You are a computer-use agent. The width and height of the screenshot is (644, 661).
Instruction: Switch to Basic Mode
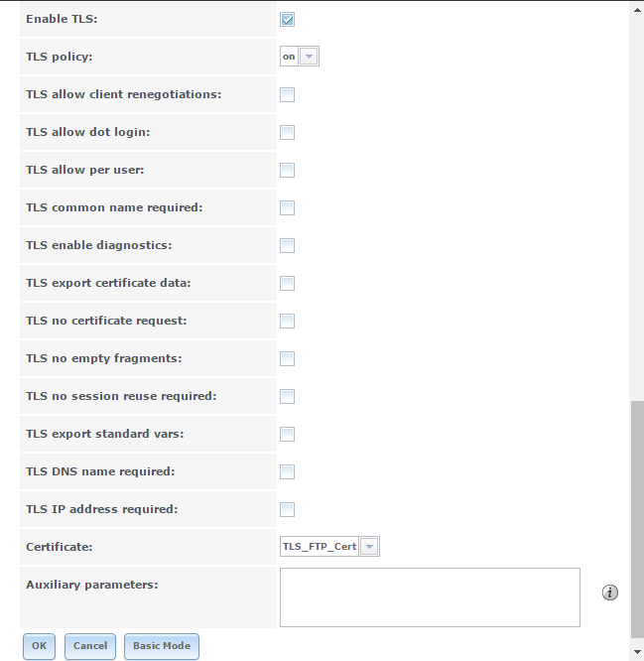(162, 646)
